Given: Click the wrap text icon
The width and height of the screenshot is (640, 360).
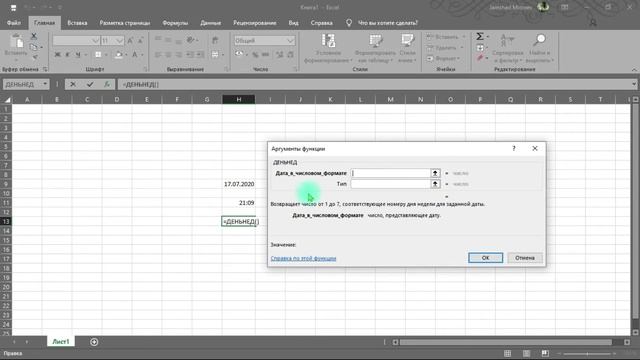Looking at the screenshot, I should [x=215, y=40].
